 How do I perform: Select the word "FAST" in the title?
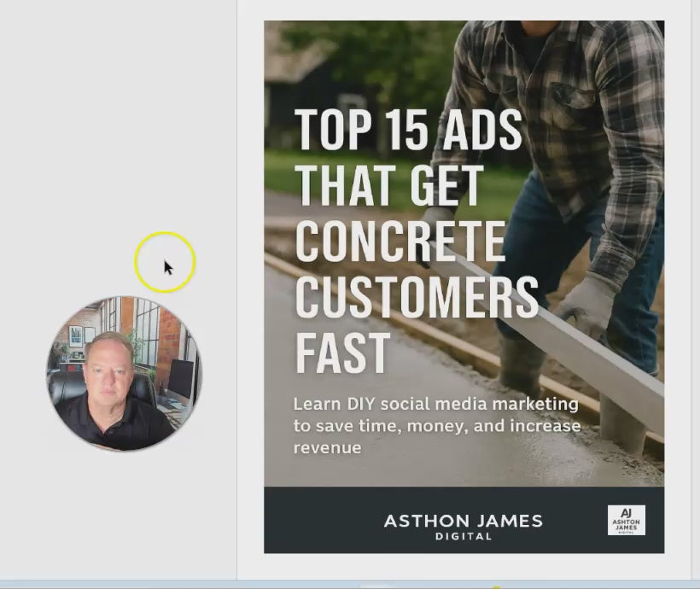(342, 351)
